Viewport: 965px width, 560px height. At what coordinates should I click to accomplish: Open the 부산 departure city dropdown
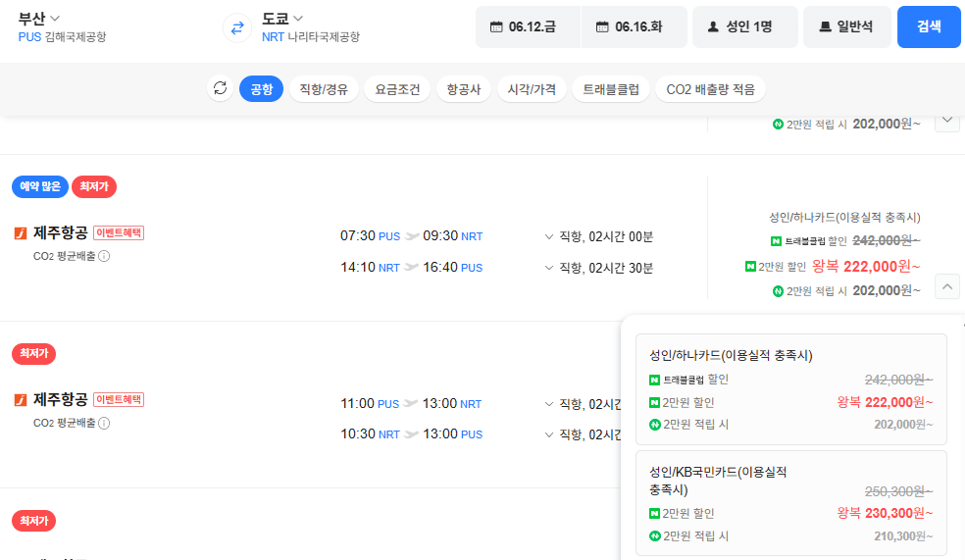click(x=39, y=19)
